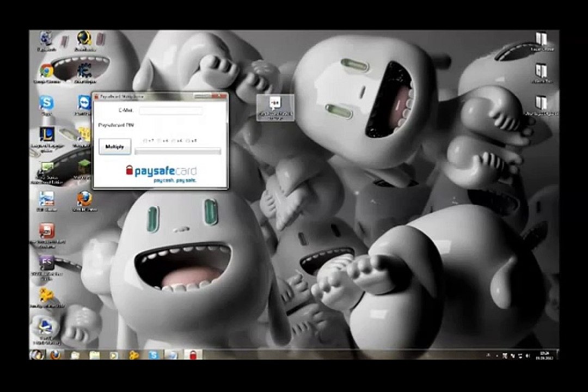Click the volume icon in system tray

pos(528,355)
